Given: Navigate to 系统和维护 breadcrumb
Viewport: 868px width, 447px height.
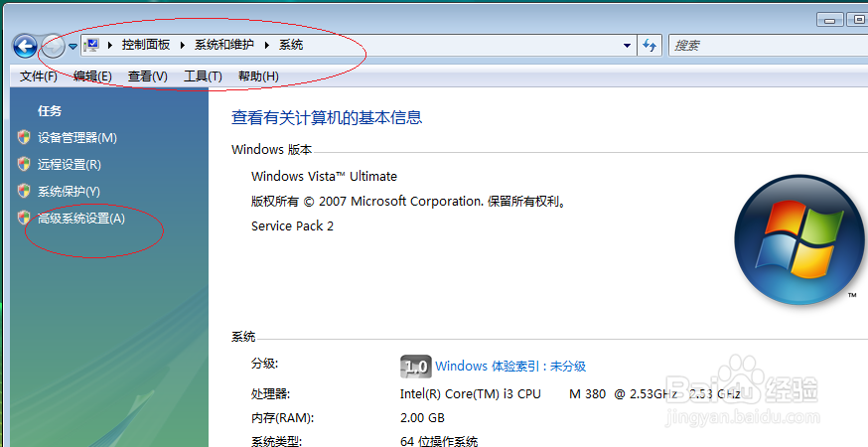Looking at the screenshot, I should tap(223, 45).
